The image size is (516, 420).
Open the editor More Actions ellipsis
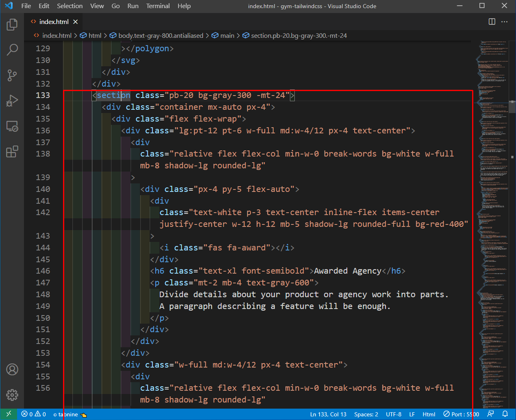tap(505, 22)
